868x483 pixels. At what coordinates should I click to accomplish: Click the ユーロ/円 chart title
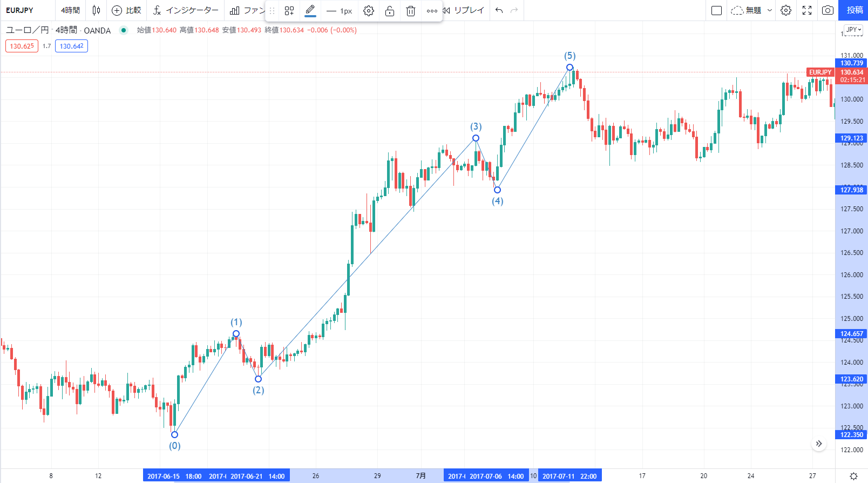[x=27, y=30]
